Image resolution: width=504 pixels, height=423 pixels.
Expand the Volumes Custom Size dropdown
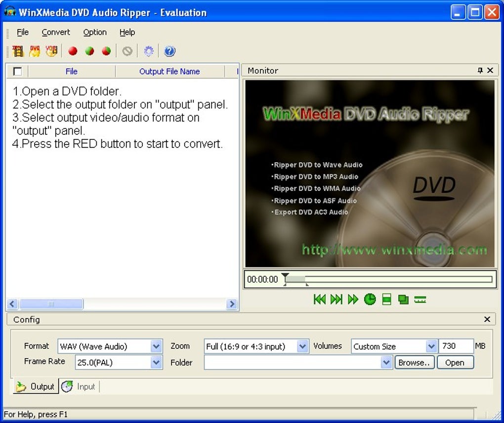431,346
